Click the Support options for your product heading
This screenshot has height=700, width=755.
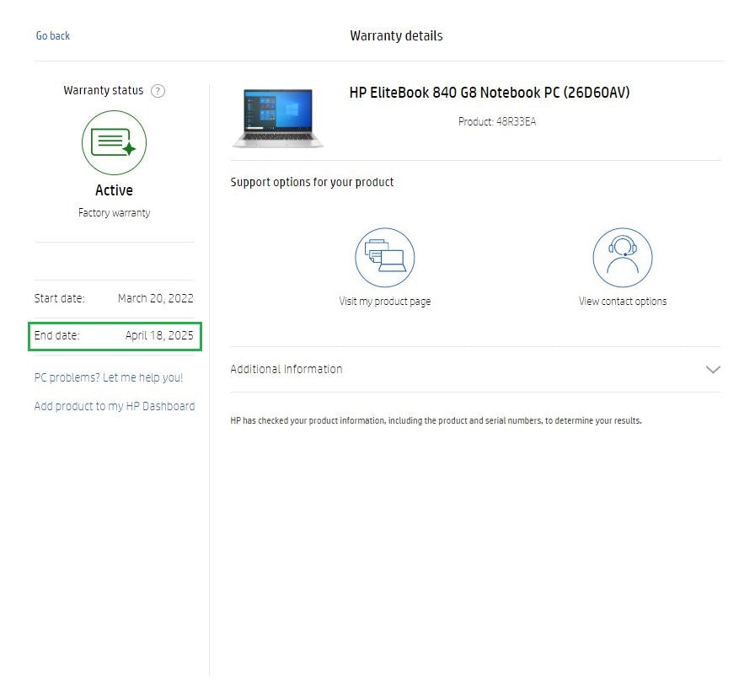[x=312, y=183]
